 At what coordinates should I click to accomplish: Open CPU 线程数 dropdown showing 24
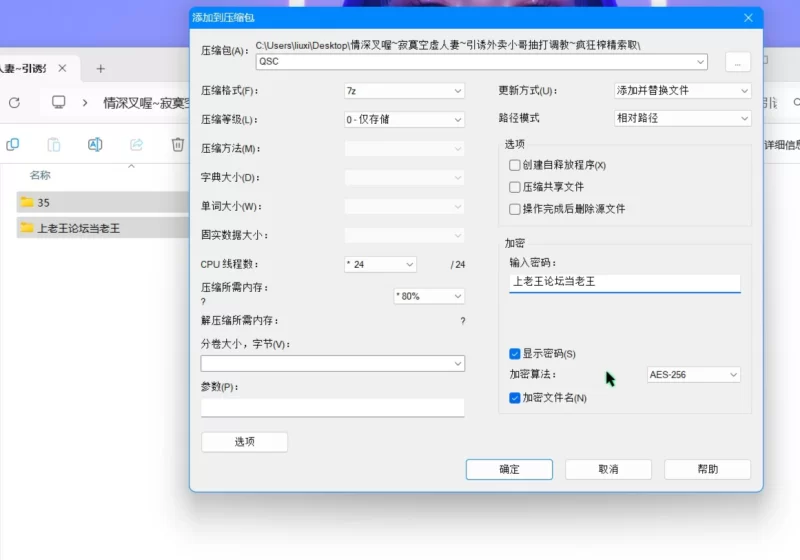[380, 264]
